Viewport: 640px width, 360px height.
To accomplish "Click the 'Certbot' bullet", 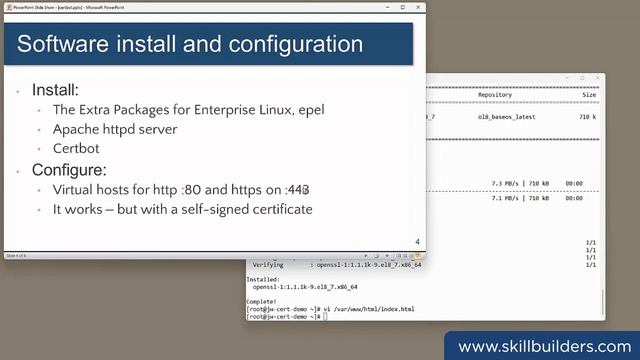I will 76,149.
